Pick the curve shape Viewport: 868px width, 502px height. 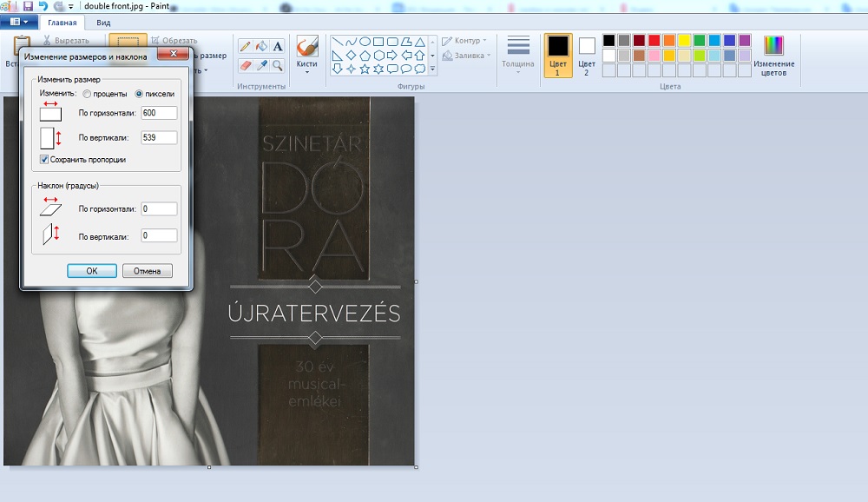tap(351, 42)
